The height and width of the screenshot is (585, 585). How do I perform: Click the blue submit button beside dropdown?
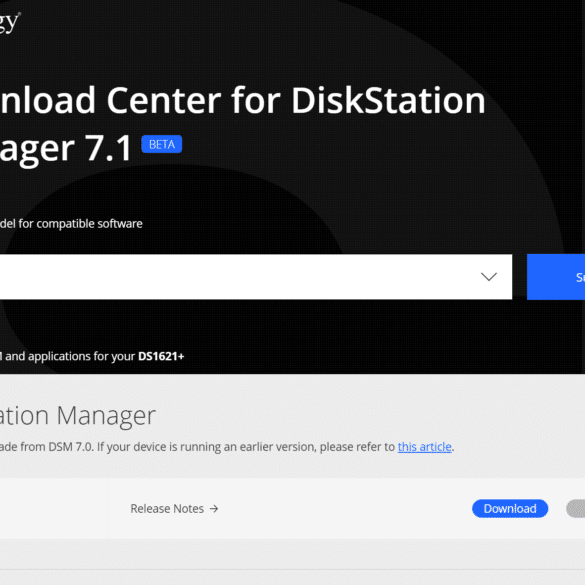[x=556, y=277]
